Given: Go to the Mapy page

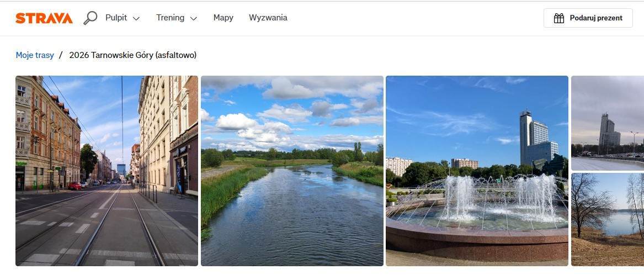Looking at the screenshot, I should pyautogui.click(x=223, y=18).
